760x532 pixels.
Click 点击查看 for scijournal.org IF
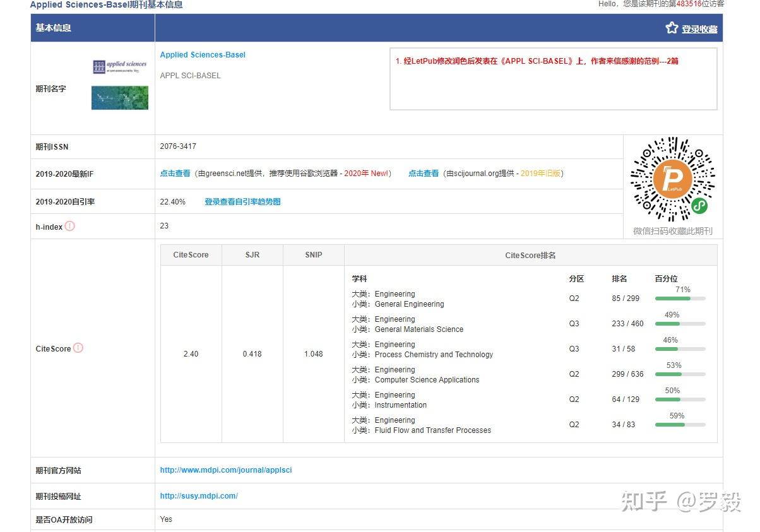click(423, 173)
